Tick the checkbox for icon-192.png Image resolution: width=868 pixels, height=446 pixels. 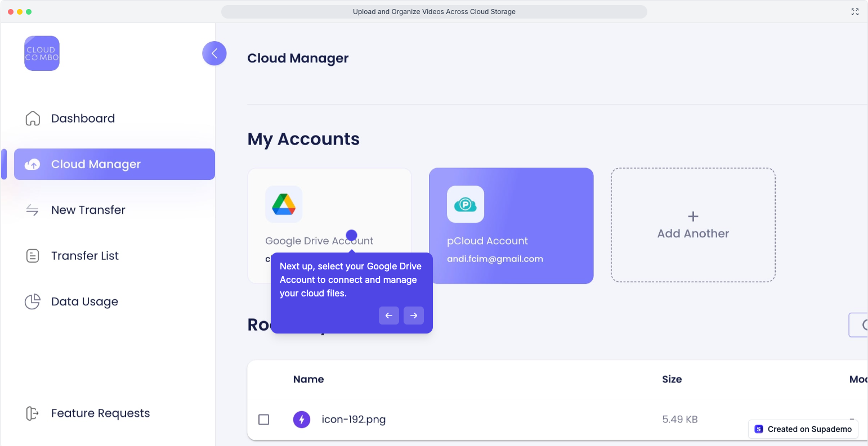click(263, 419)
